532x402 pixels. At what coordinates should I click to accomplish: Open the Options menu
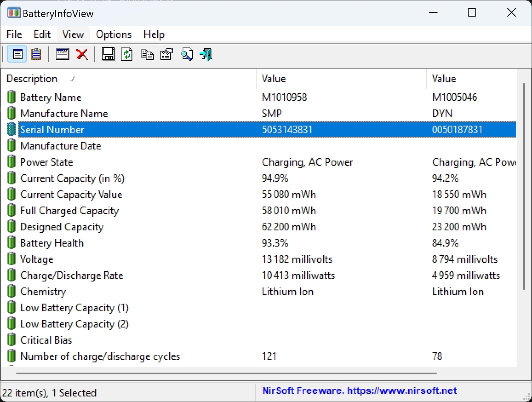(x=114, y=34)
